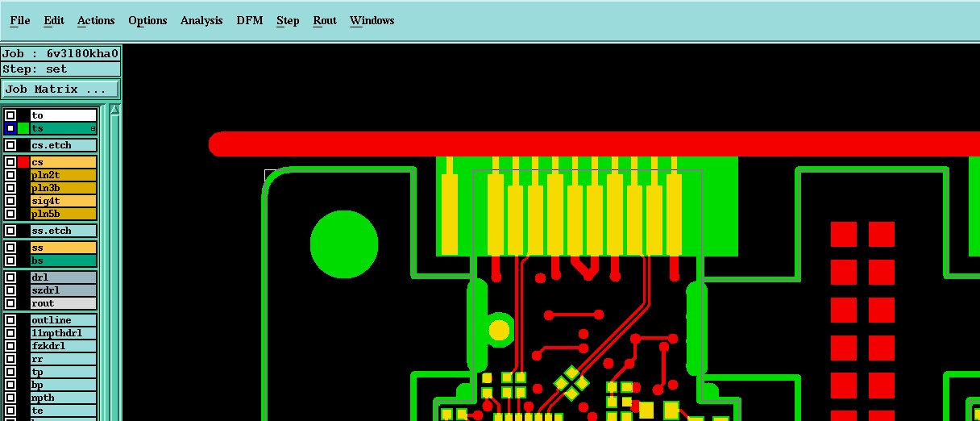Select the 'pln5b' layer name
980x421 pixels.
(x=64, y=214)
